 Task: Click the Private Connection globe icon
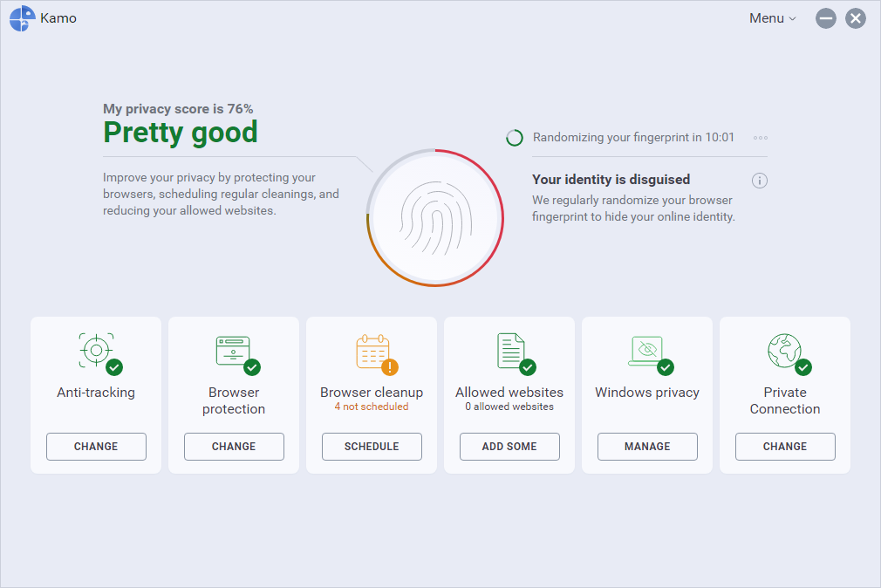coord(784,350)
